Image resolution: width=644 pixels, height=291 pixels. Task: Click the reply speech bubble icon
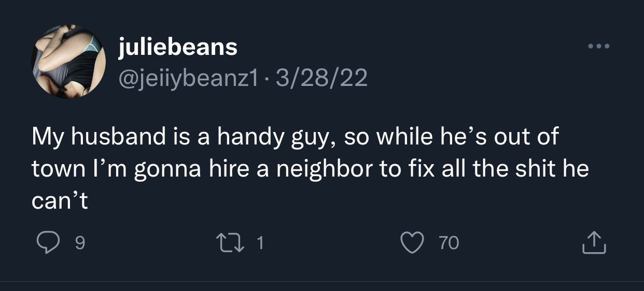[48, 242]
